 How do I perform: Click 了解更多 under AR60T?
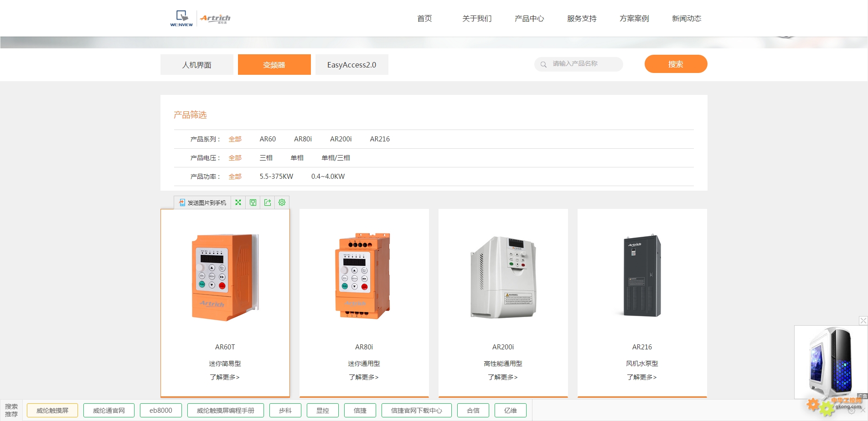225,377
